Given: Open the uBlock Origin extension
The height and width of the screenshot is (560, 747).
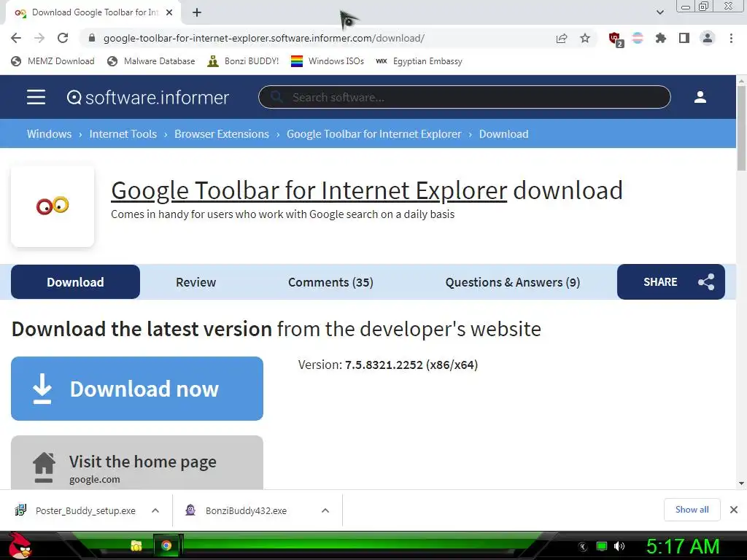Looking at the screenshot, I should tap(615, 39).
